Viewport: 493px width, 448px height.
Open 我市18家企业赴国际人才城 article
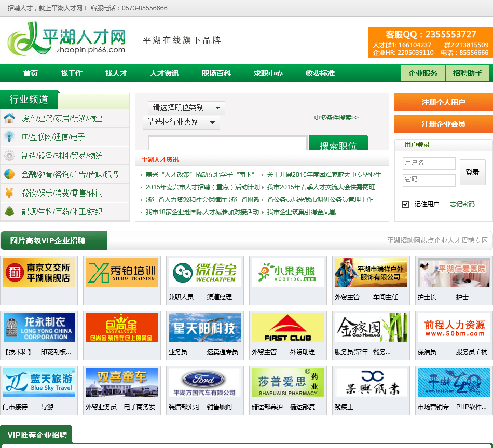(x=202, y=212)
